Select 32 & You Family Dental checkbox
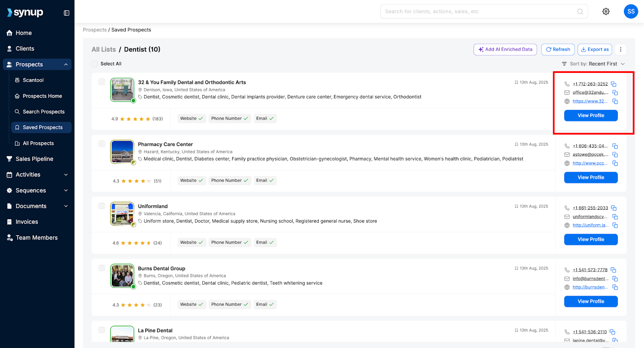 (102, 82)
